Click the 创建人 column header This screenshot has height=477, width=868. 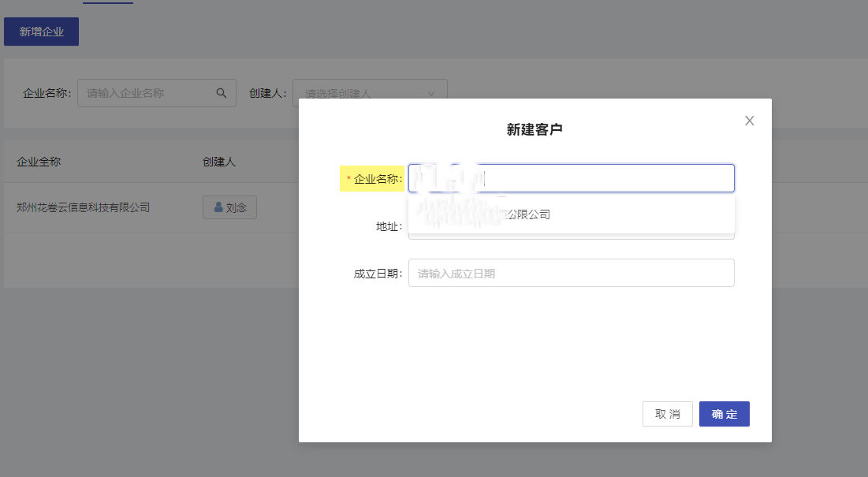coord(219,162)
